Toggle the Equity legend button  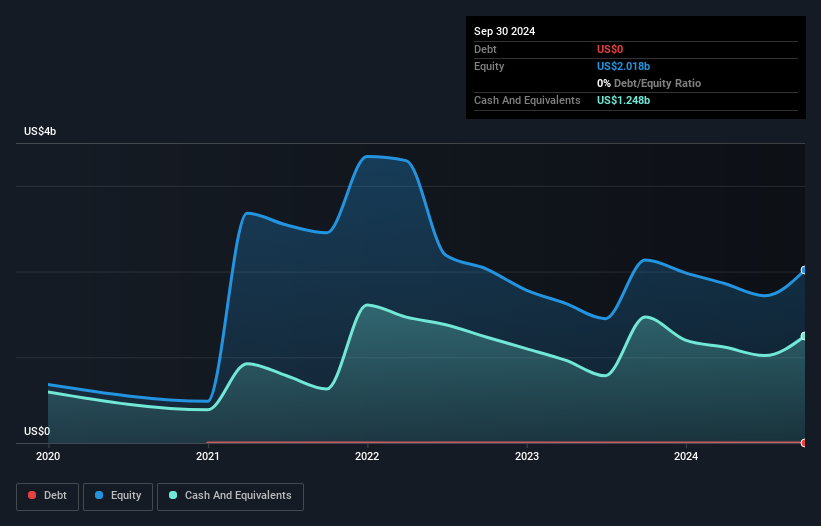[118, 496]
